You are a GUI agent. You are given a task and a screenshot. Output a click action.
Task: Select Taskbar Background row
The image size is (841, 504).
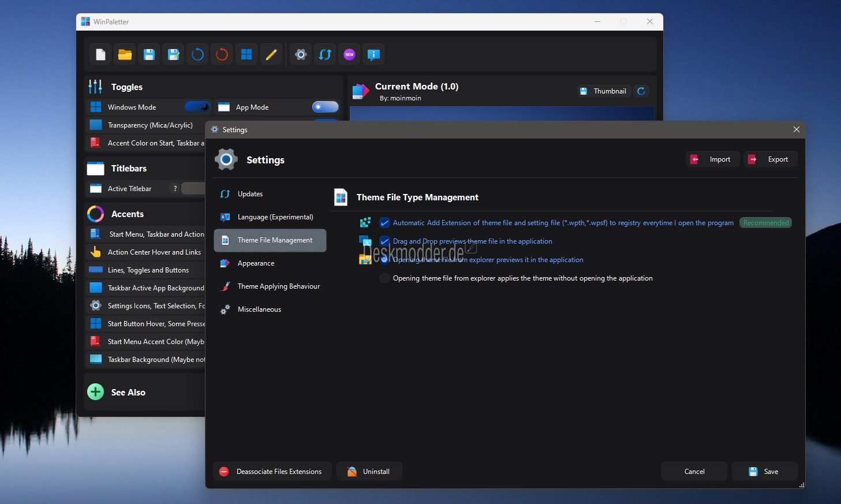(x=145, y=360)
